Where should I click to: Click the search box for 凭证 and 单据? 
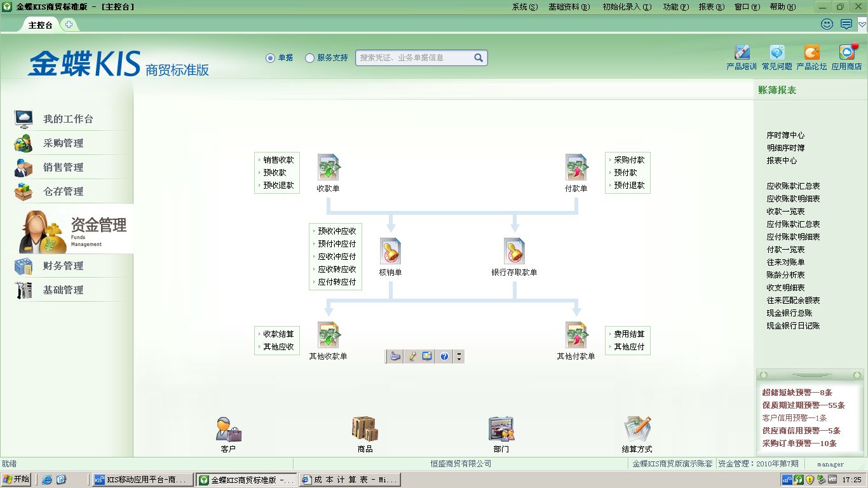tap(414, 58)
